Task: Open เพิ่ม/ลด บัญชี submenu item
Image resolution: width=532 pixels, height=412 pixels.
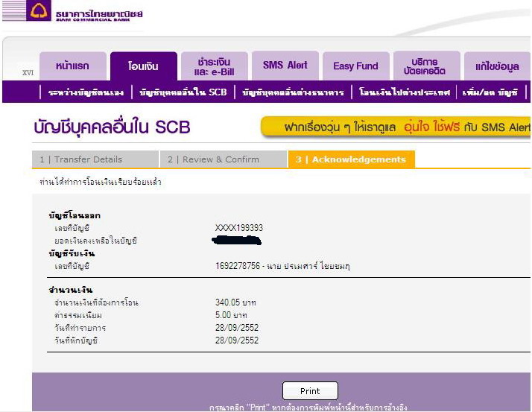Action: coord(490,92)
